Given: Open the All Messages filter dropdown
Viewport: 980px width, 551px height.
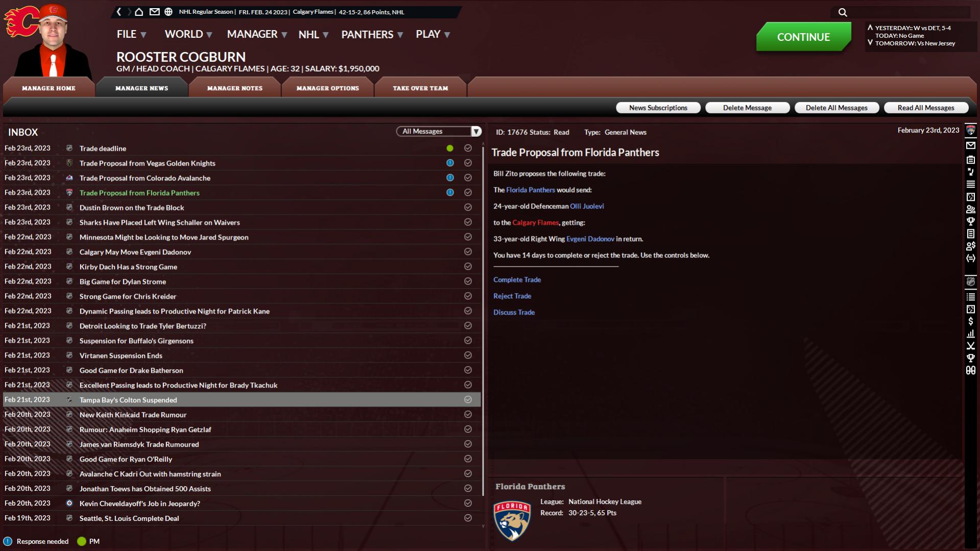Looking at the screenshot, I should (x=439, y=131).
